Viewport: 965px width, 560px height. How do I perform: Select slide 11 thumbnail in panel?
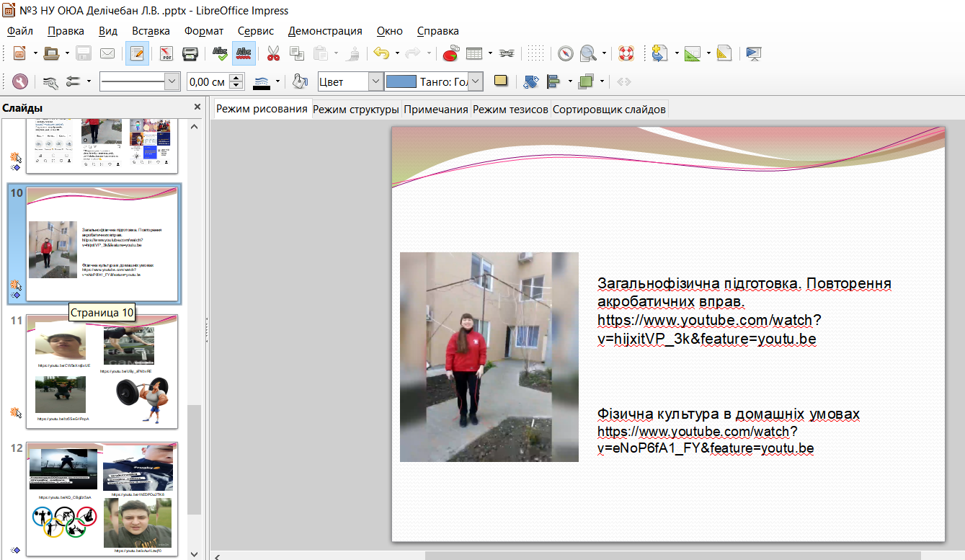tap(102, 372)
